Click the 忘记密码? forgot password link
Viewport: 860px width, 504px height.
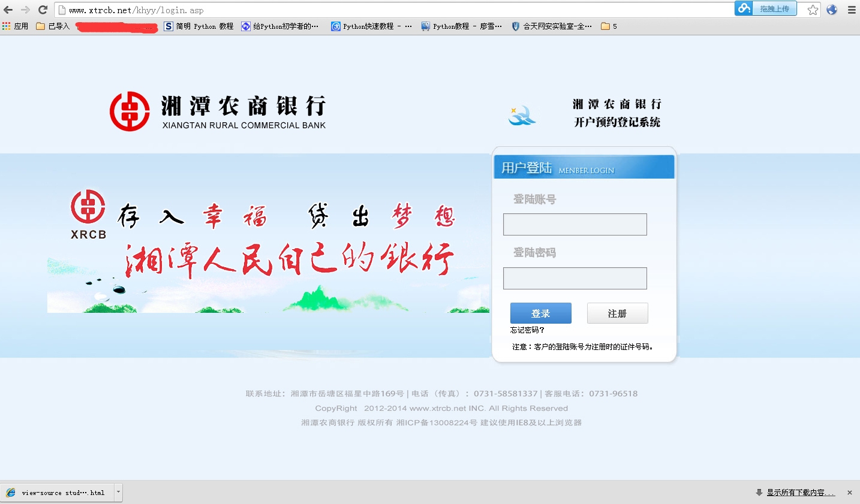(527, 330)
